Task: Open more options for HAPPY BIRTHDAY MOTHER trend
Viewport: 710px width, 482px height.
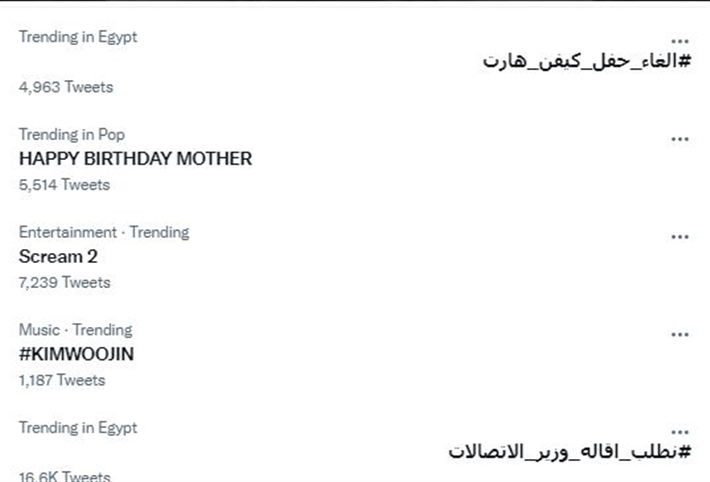Action: coord(680,139)
